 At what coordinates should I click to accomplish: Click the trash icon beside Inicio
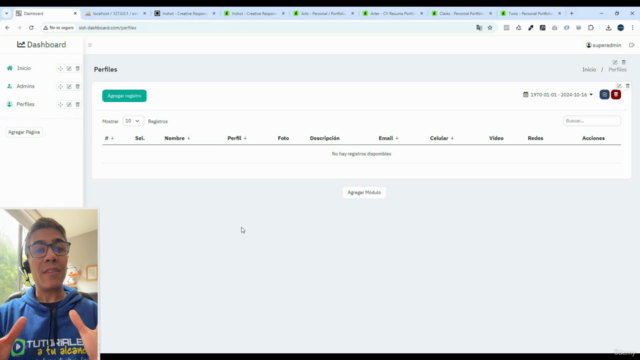click(78, 69)
